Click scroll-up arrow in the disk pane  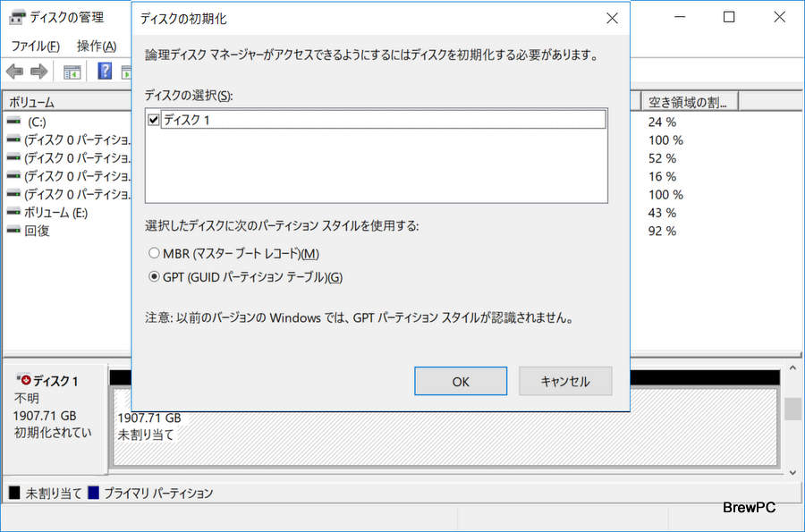[792, 369]
